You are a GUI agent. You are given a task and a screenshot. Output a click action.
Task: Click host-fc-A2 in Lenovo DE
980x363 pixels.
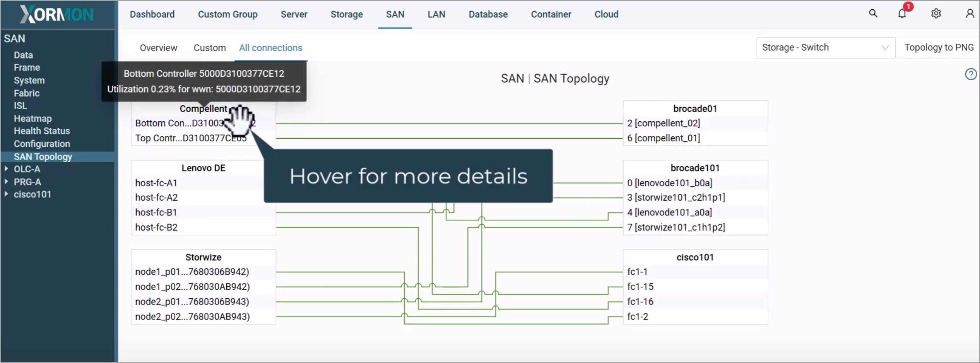pyautogui.click(x=156, y=198)
